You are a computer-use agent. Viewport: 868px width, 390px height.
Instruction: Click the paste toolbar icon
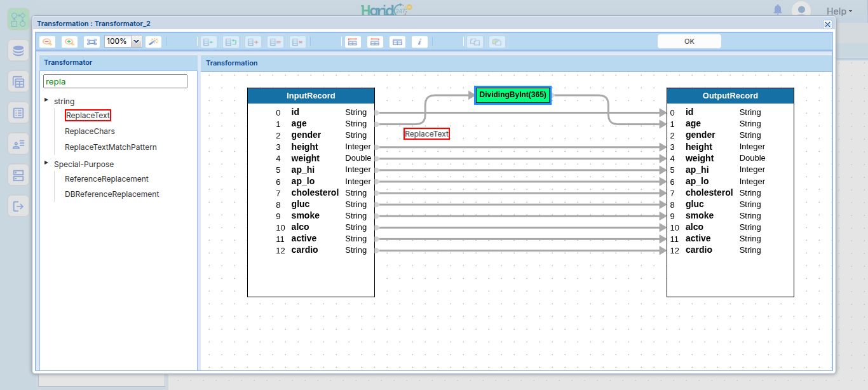[497, 42]
